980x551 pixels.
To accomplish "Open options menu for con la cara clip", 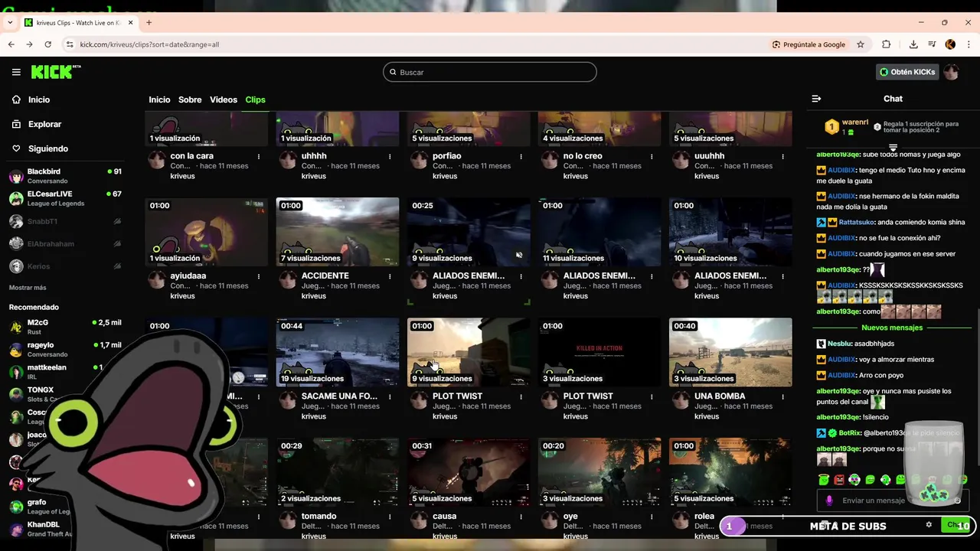I will coord(259,157).
